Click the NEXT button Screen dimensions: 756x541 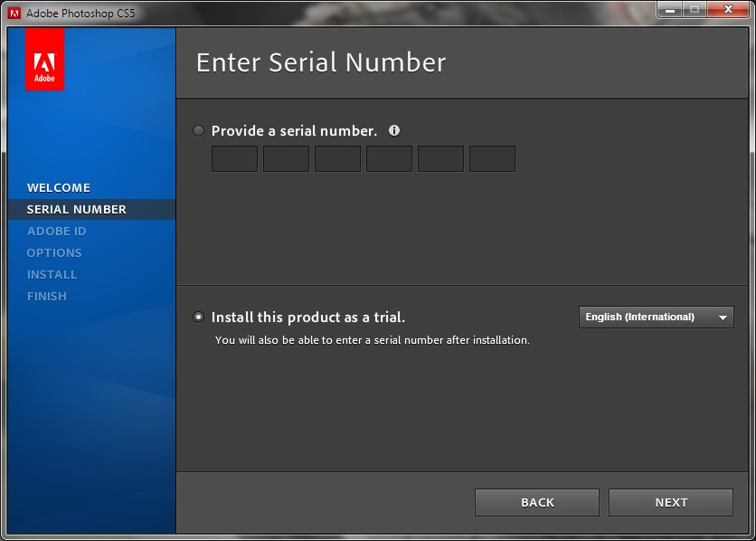(671, 502)
